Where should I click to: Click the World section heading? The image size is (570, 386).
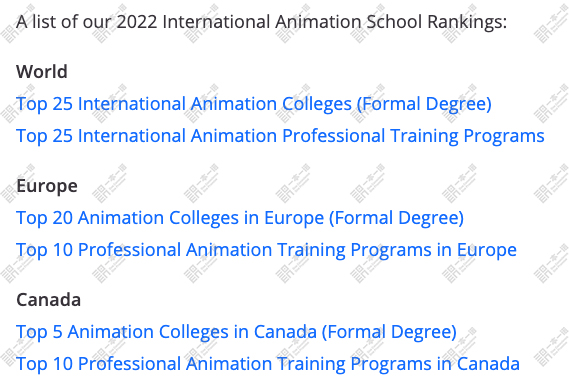tap(42, 72)
